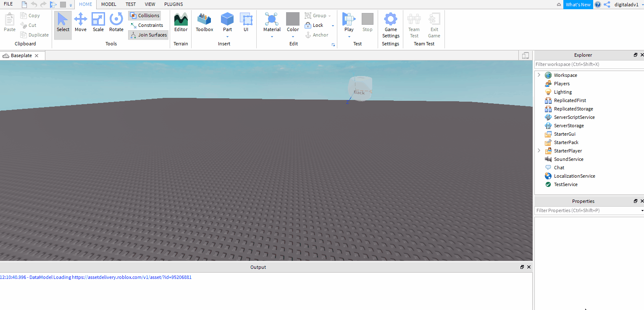Screen dimensions: 644x310
Task: Toggle Collisions option
Action: tap(145, 16)
